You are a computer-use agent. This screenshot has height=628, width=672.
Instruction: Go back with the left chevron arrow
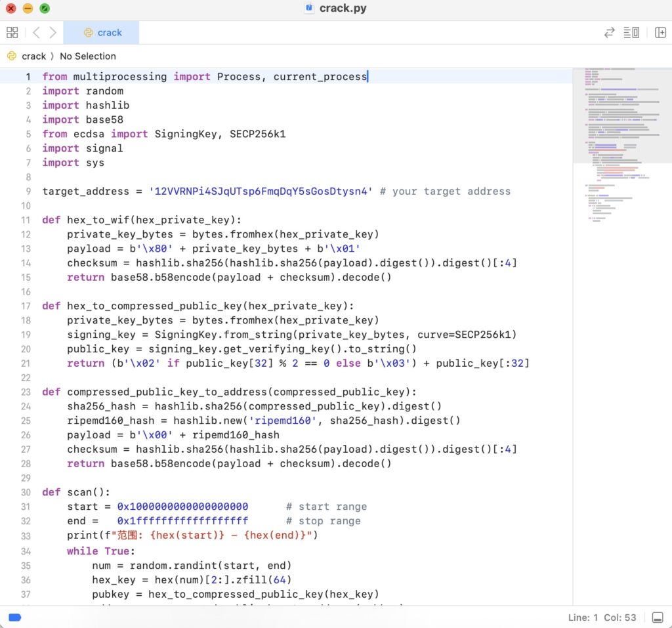[x=37, y=33]
